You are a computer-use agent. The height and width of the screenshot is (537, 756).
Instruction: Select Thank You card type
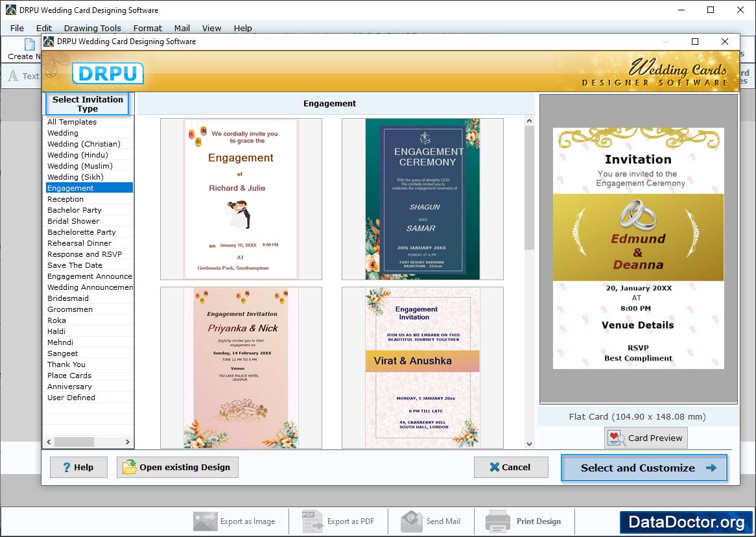(x=89, y=364)
